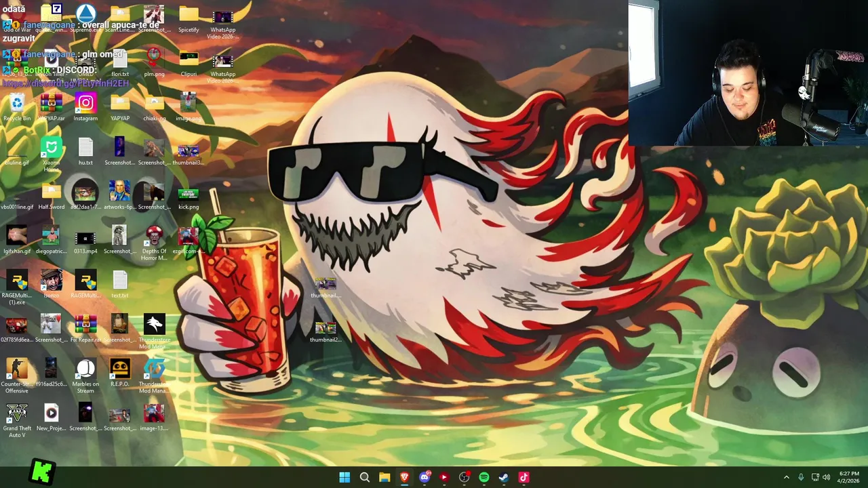Open the volume tray icon
868x488 pixels.
click(x=826, y=477)
